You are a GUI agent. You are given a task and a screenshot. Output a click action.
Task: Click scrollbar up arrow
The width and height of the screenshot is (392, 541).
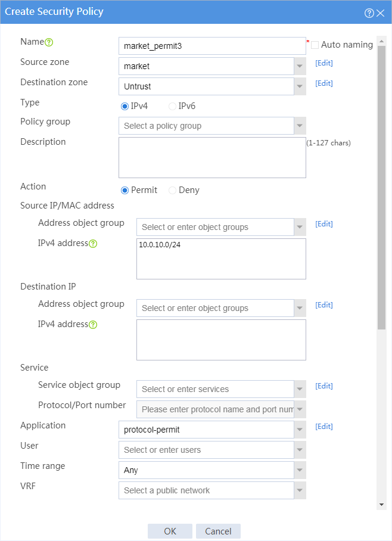[x=381, y=41]
